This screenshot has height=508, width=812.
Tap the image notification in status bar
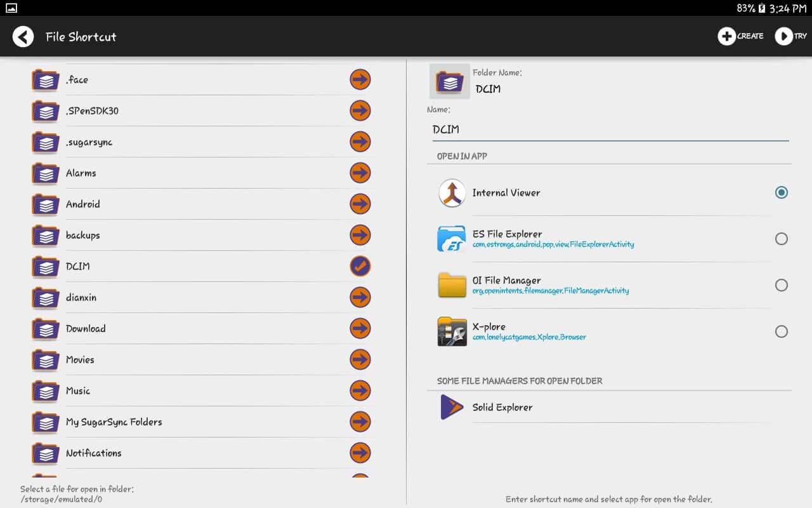[x=11, y=8]
